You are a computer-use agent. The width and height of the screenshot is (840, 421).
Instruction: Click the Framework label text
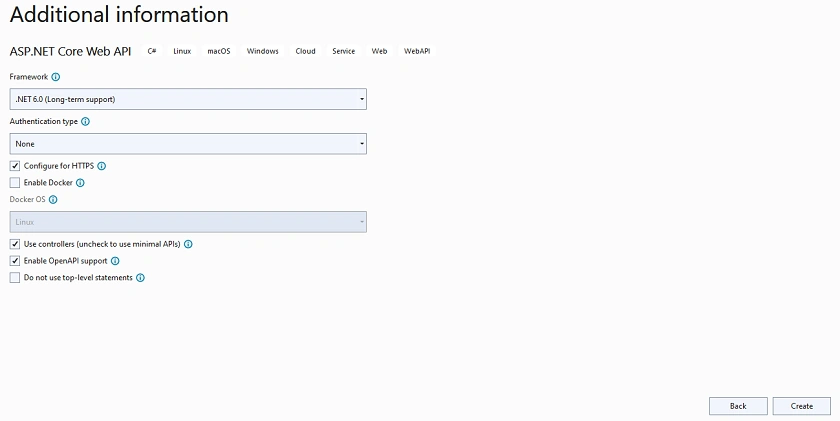(x=29, y=77)
